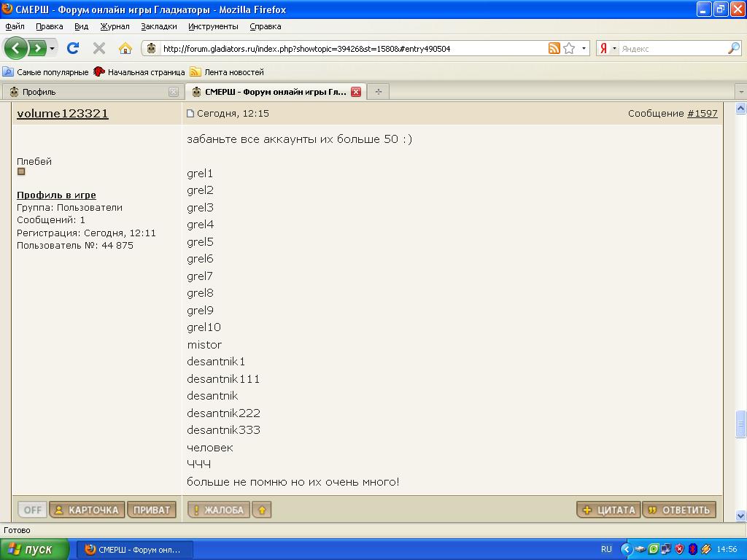
Task: Click the Stop loading X icon
Action: tap(99, 48)
